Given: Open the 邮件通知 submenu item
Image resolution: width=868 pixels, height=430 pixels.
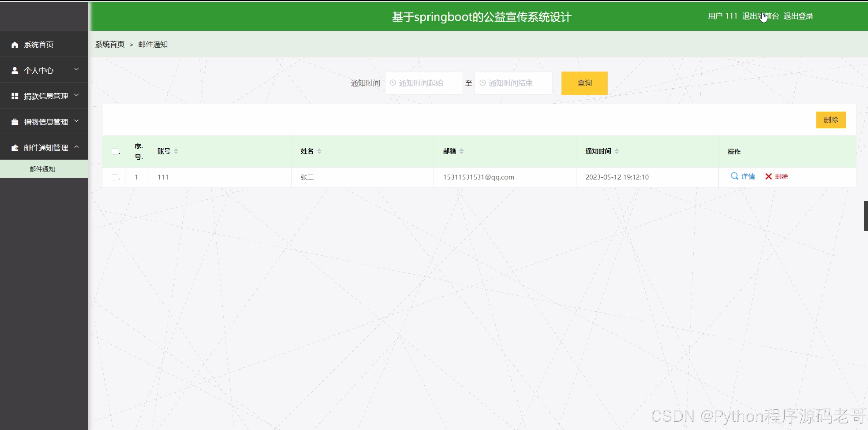Looking at the screenshot, I should [x=42, y=169].
